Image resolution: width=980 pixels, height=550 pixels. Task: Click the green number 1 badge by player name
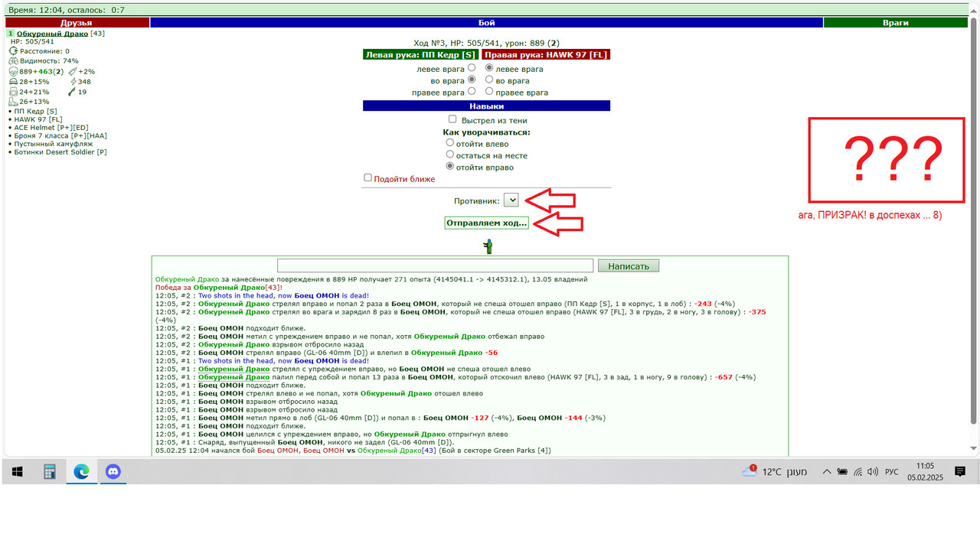(11, 34)
